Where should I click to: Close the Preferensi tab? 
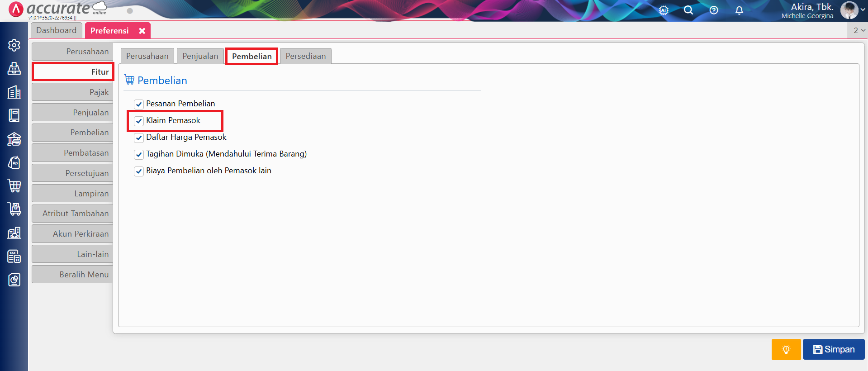tap(142, 31)
